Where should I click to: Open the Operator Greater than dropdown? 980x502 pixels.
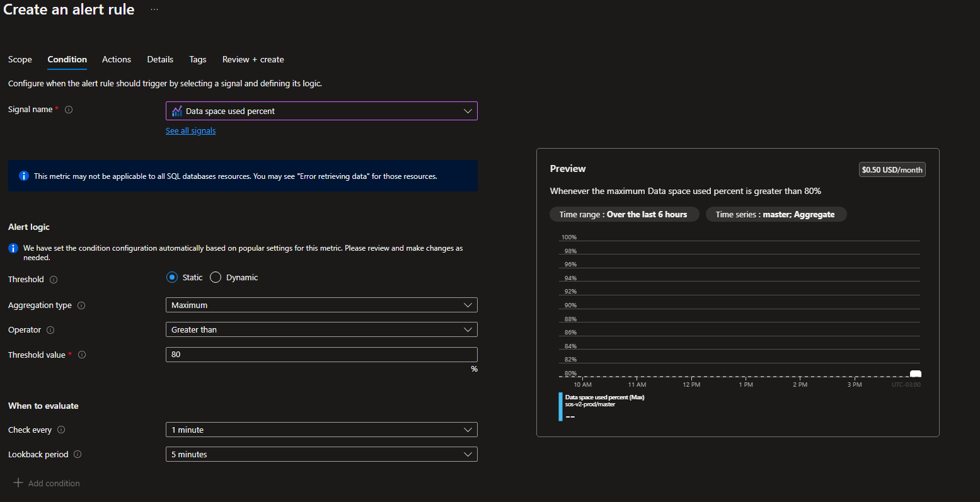tap(321, 329)
